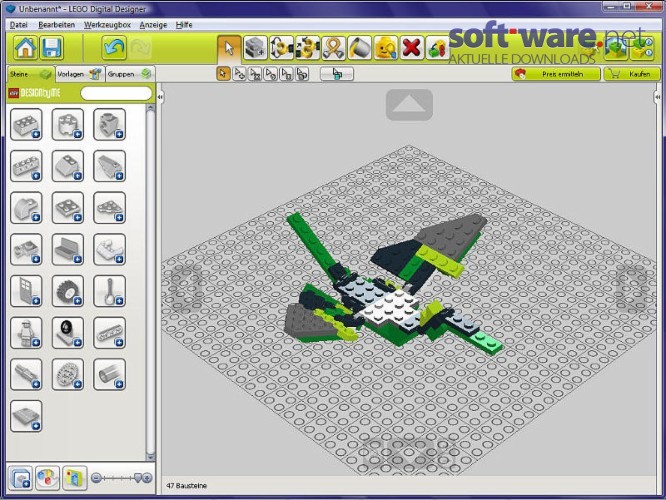Open the cylinder tube category

110,374
